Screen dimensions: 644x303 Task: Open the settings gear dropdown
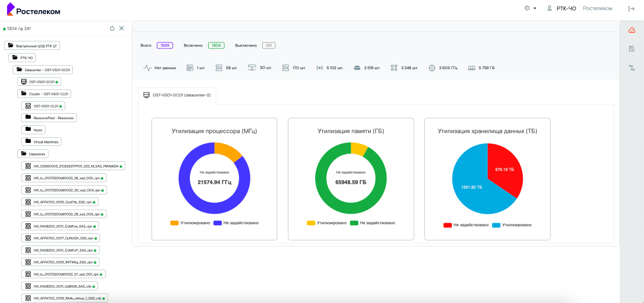pos(530,9)
